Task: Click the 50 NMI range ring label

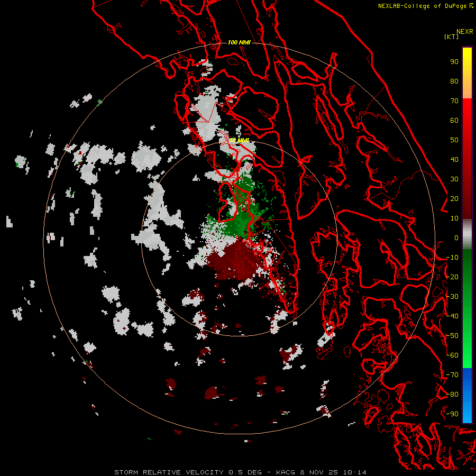Action: pyautogui.click(x=239, y=140)
